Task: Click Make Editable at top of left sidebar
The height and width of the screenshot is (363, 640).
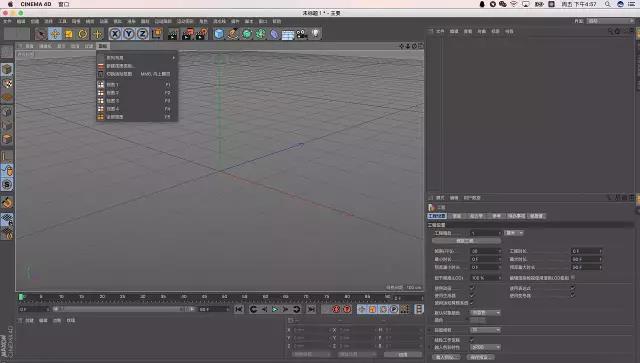Action: pos(7,52)
